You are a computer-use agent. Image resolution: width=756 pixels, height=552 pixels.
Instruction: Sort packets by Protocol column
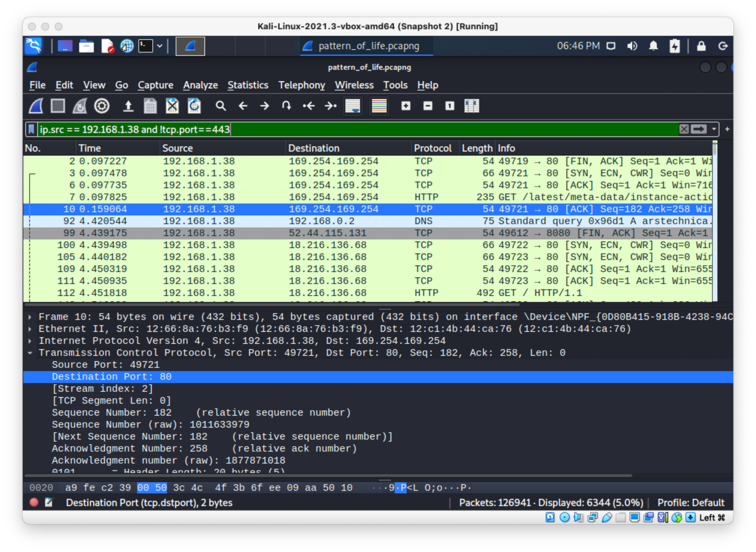[x=435, y=148]
